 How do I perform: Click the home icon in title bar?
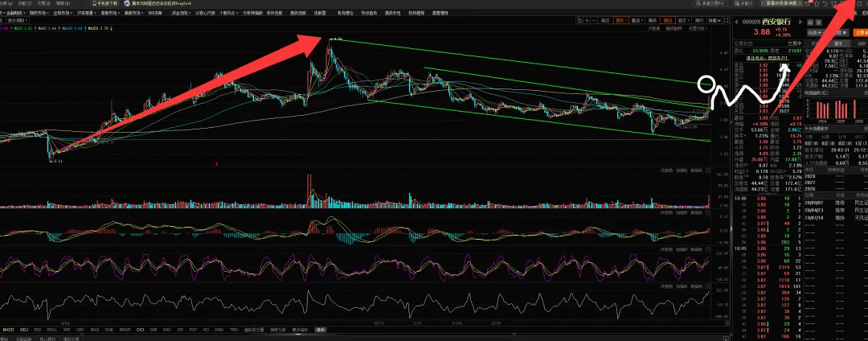tap(816, 4)
